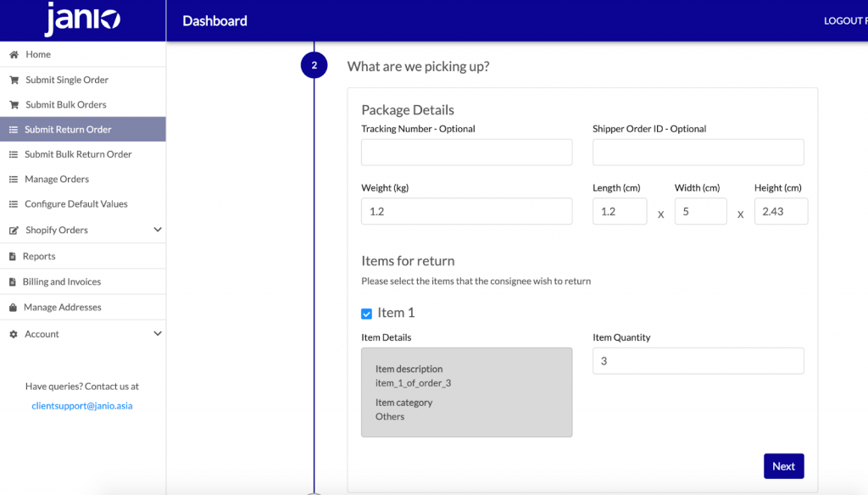Click the 'What are we picking up?' heading
Viewport: 868px width, 495px height.
pos(418,66)
